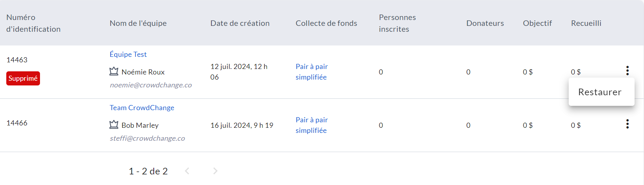Click the three-dot menu for team 14463
The width and height of the screenshot is (644, 185).
tap(628, 71)
